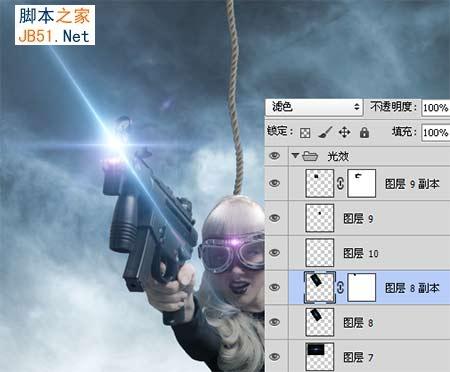This screenshot has width=450, height=372.
Task: Select the 图层 8 副本 mask thumbnail
Action: (x=361, y=287)
